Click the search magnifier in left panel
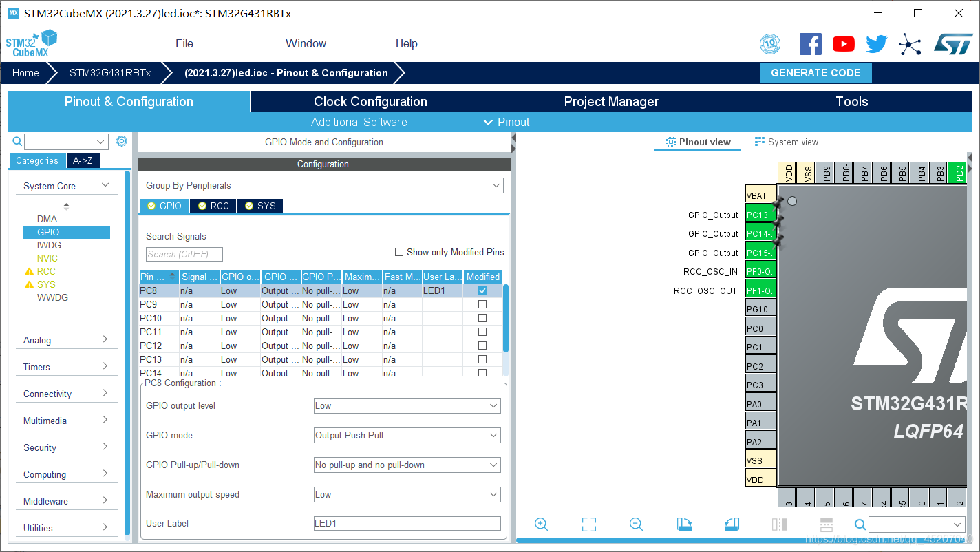980x552 pixels. coord(17,141)
